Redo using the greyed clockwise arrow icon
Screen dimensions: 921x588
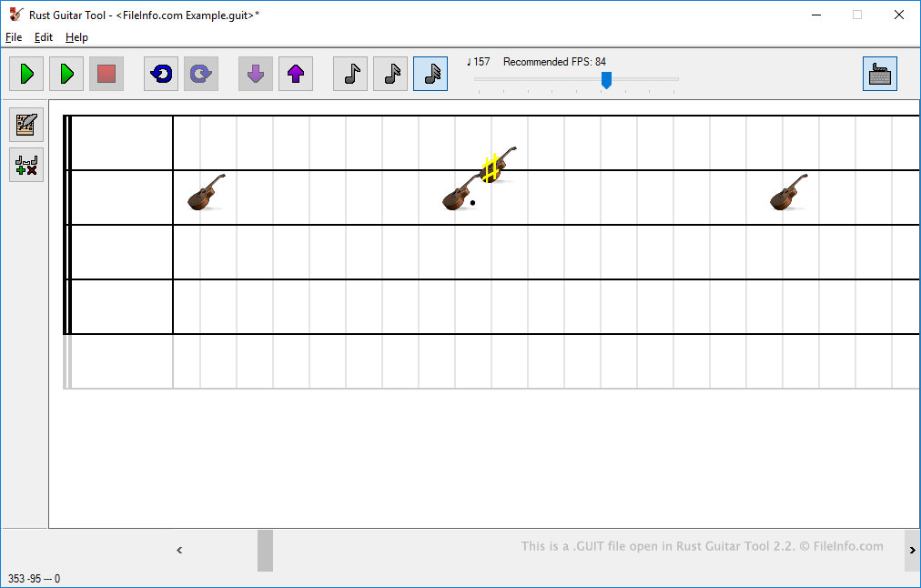point(201,74)
